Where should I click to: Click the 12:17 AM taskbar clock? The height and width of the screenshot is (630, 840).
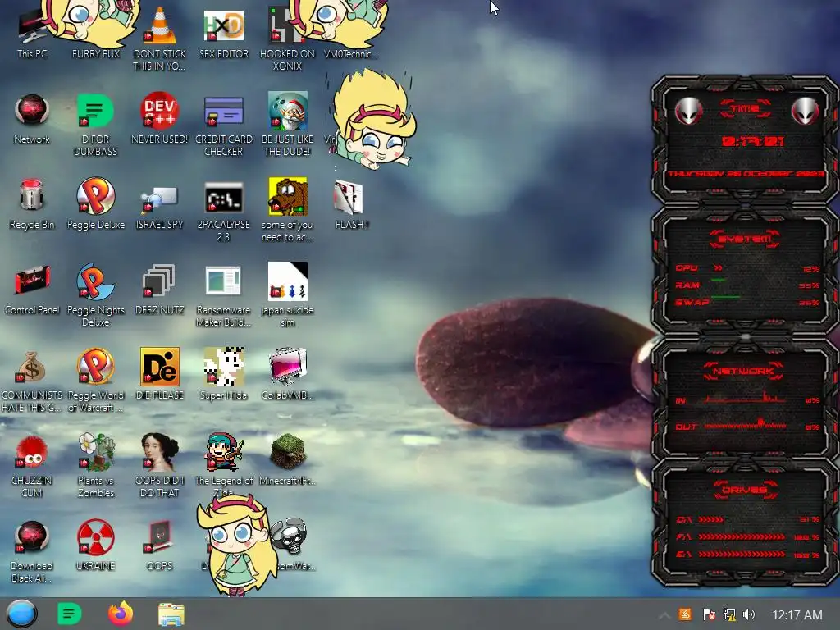[797, 615]
